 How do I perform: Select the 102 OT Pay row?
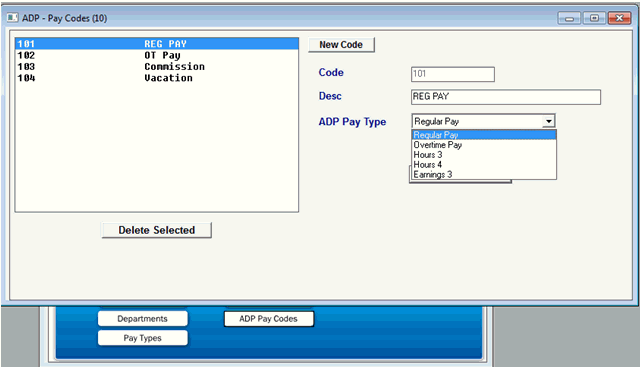157,55
